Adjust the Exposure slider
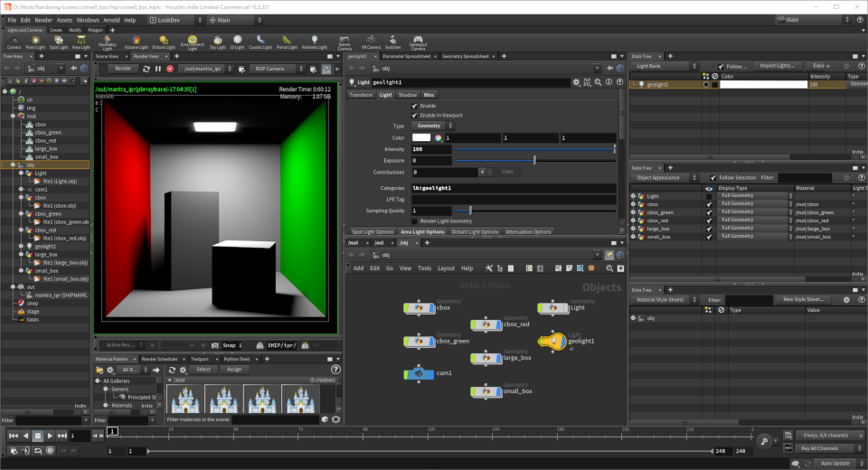 pos(534,161)
